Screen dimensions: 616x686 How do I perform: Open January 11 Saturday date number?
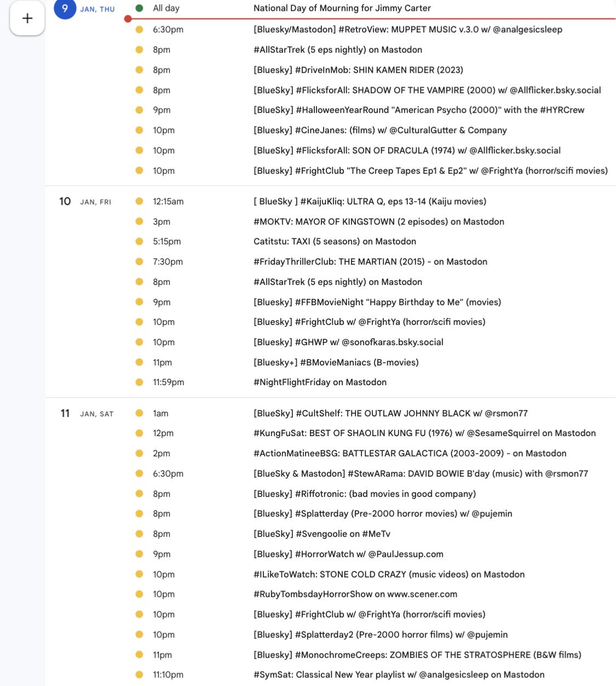click(x=65, y=413)
